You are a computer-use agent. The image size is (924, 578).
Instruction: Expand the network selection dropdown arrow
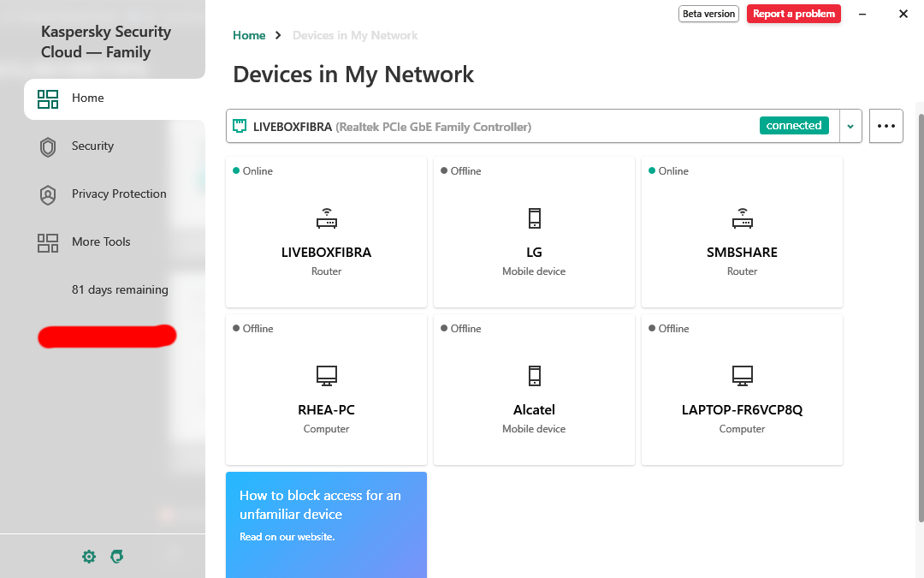pos(850,127)
